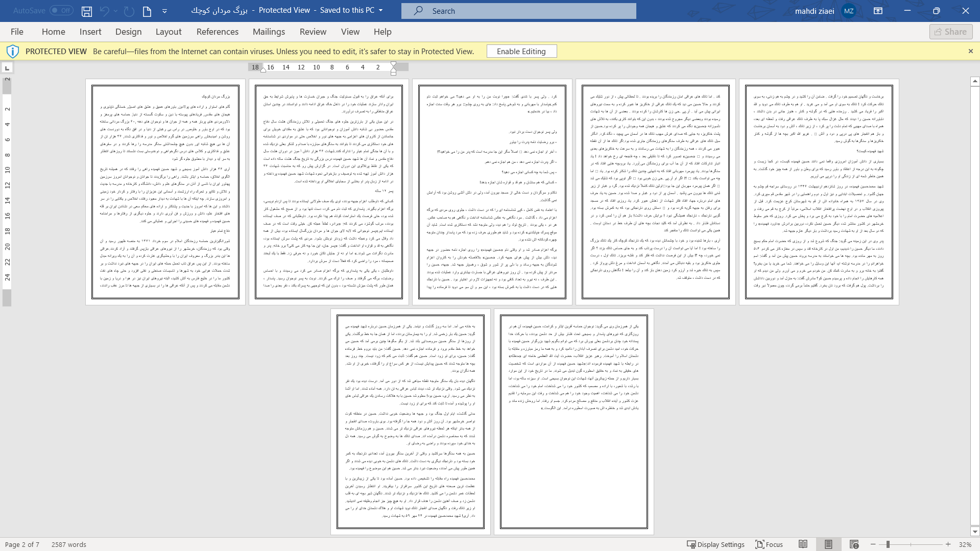Click the Undo icon
Viewport: 980px width, 551px height.
(x=105, y=11)
